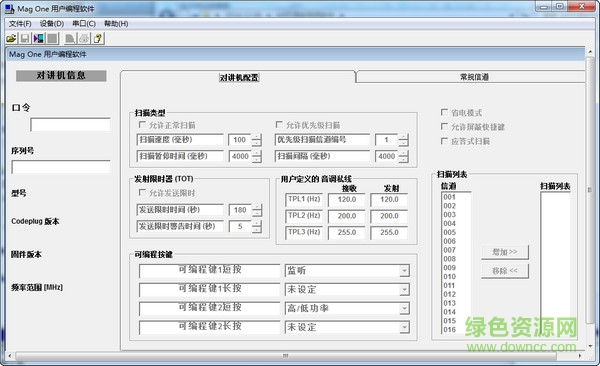Open the 帮助(H) menu

tap(116, 24)
